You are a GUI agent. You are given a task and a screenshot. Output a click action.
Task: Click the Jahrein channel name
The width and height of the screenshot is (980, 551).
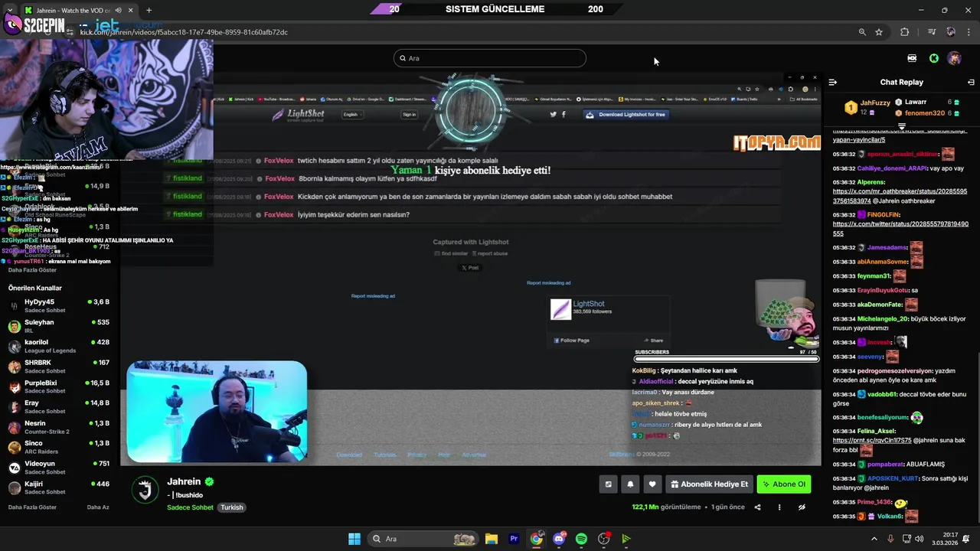184,481
